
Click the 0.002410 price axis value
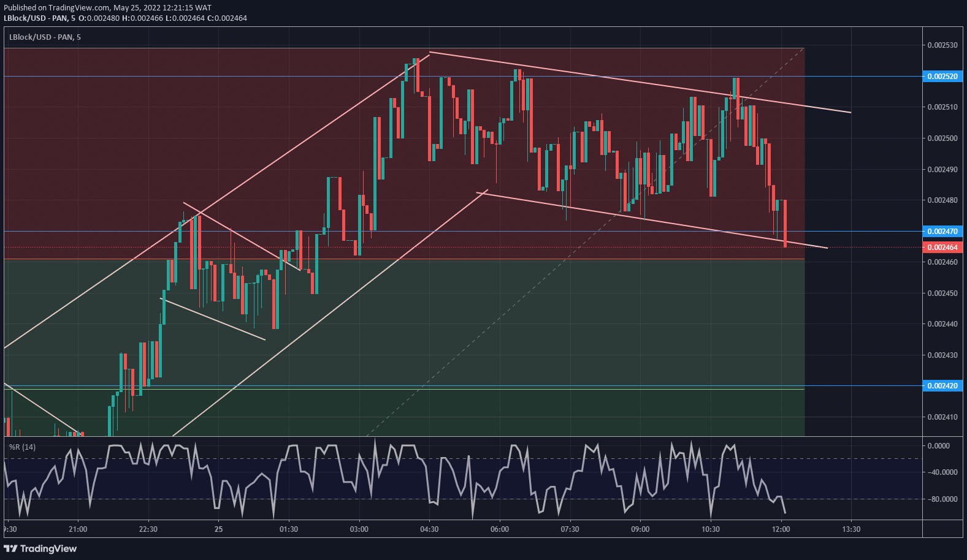point(942,417)
